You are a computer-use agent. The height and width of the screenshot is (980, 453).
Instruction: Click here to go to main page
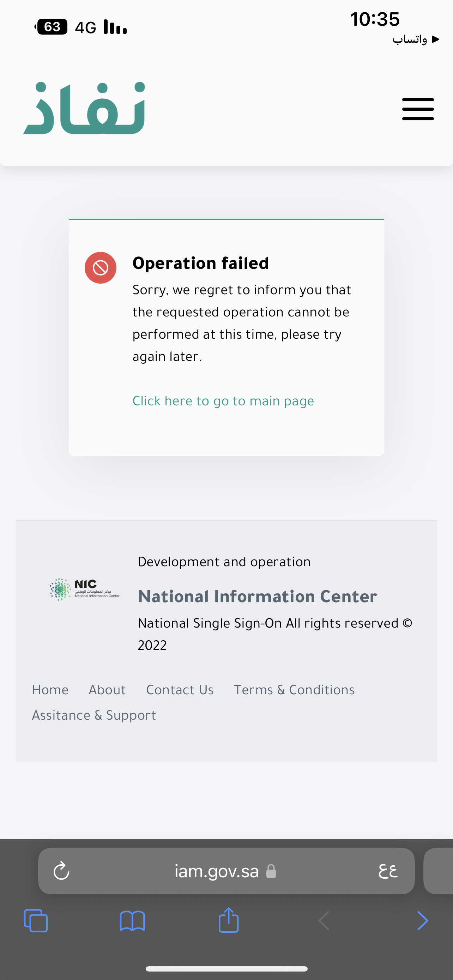point(223,401)
